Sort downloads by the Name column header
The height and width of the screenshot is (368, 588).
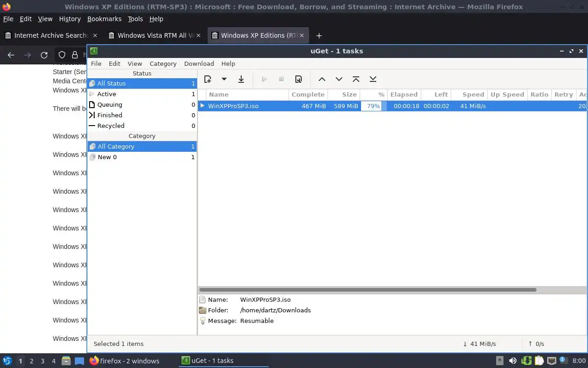coord(247,94)
